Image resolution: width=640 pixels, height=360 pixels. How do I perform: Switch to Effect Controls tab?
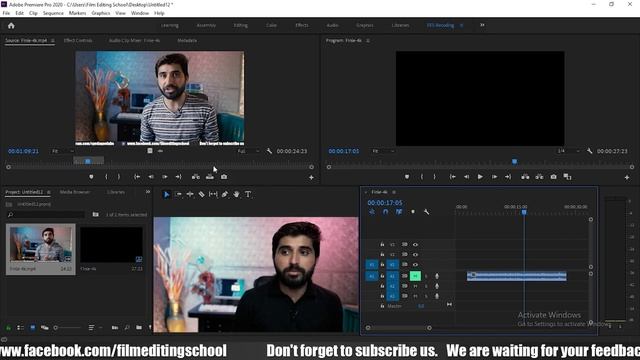(x=78, y=40)
